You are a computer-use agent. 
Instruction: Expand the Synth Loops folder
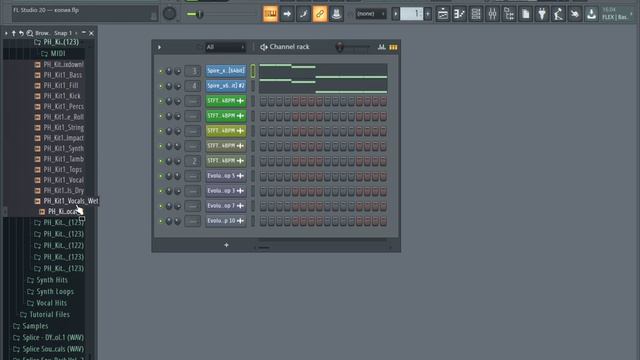50,291
